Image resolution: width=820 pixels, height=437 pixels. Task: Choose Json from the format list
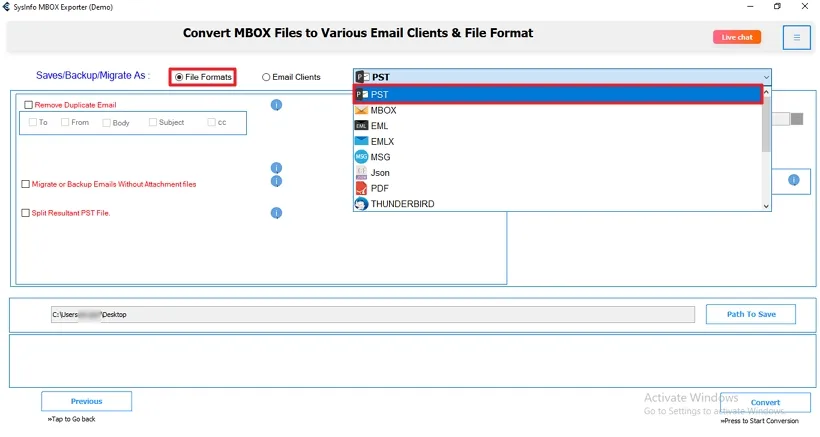[557, 172]
